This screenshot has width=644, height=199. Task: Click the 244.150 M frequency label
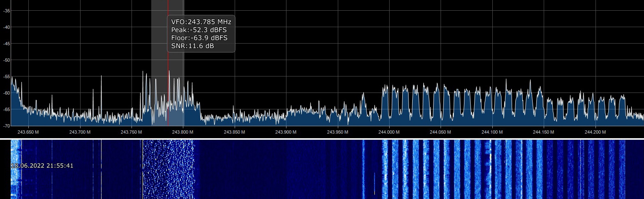pos(543,132)
